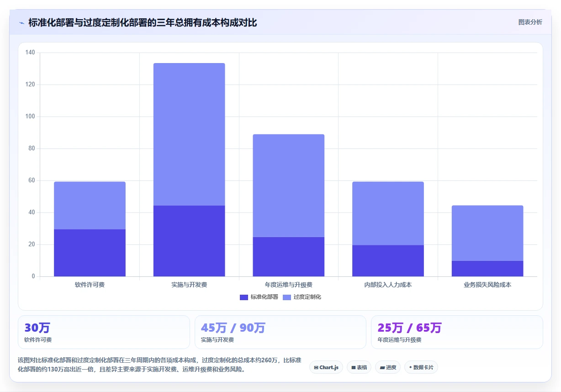Click the 100 y-axis tick label

point(30,117)
